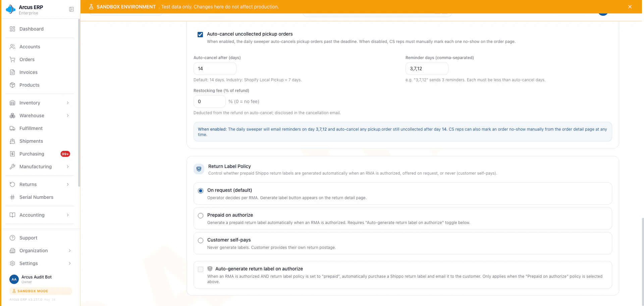Go to Shipments page
Viewport: 644px width, 306px height.
pos(40,141)
